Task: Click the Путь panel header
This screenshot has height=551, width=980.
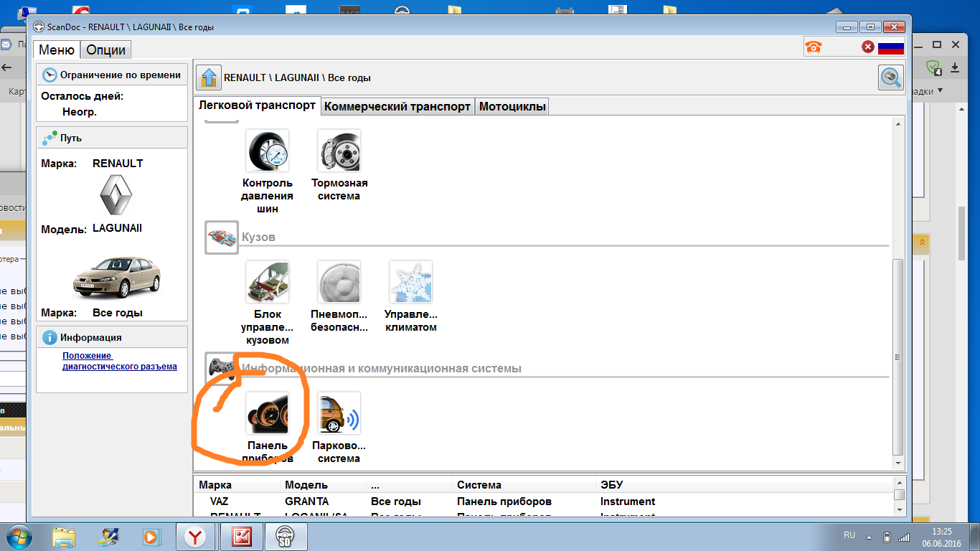Action: [112, 138]
